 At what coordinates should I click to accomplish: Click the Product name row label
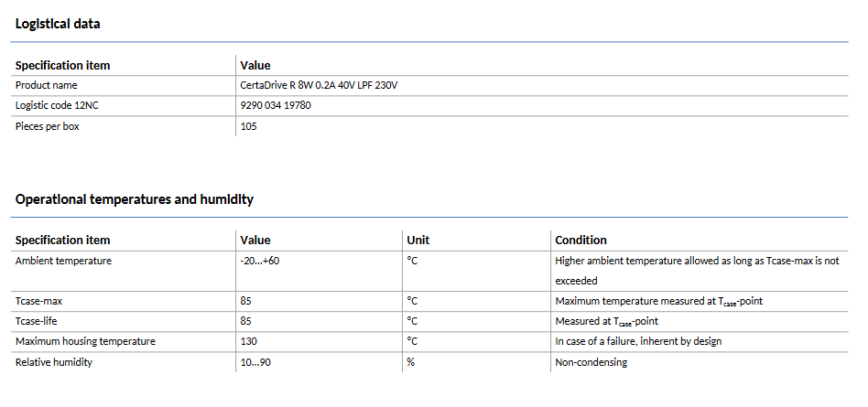[47, 85]
